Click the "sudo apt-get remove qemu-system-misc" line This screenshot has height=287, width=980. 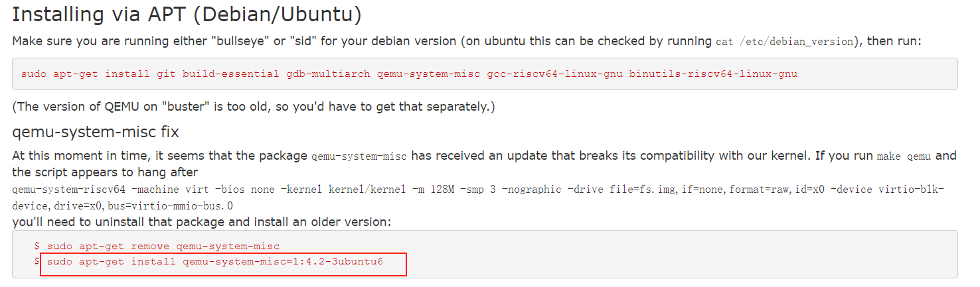[x=163, y=246]
